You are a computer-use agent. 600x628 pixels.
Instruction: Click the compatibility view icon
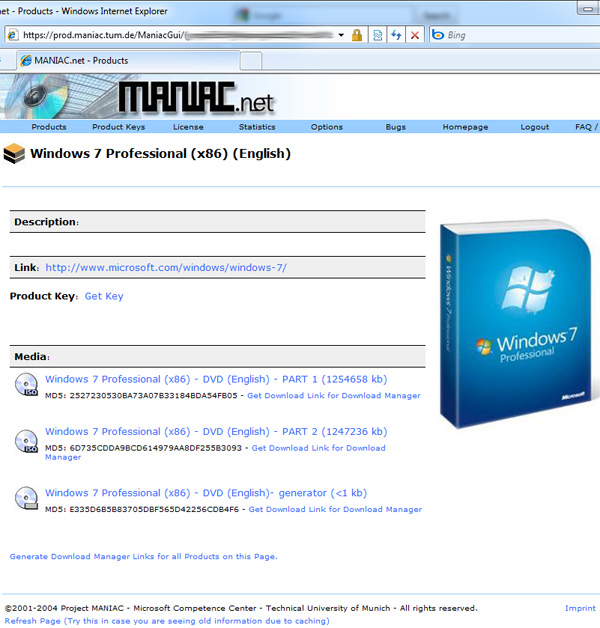point(377,35)
